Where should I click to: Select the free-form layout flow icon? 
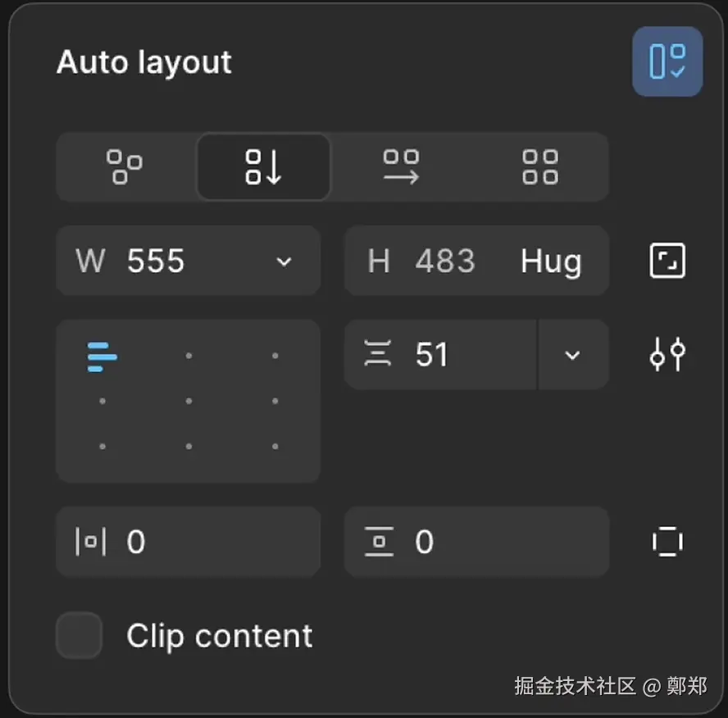(125, 166)
